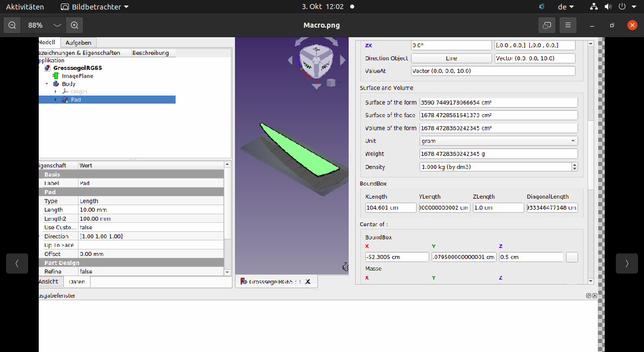Image resolution: width=644 pixels, height=352 pixels.
Task: Zoom in the image with the plus magnifier
Action: point(74,25)
